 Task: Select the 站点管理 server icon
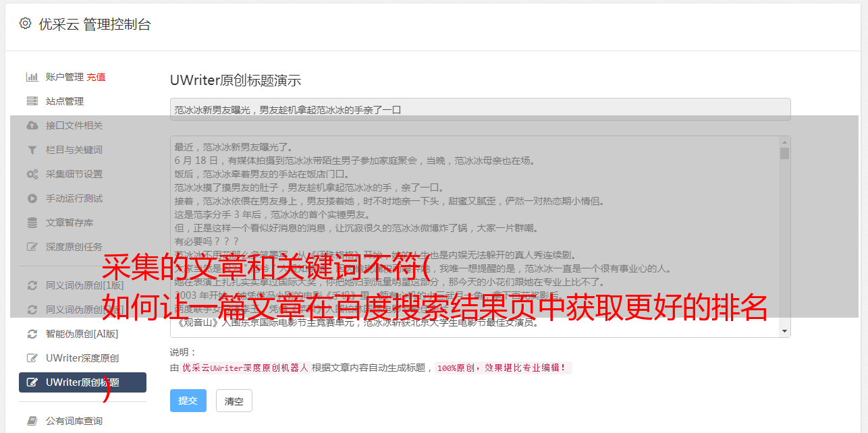pos(32,101)
